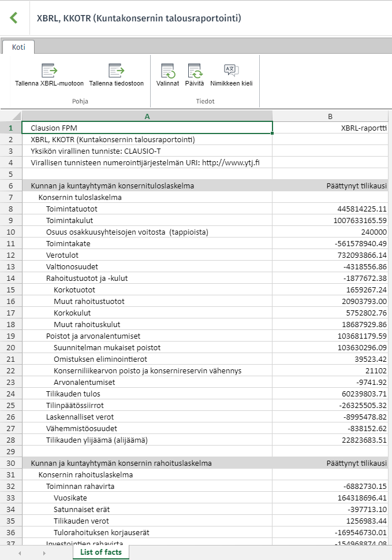Screen dimensions: 392x560
Task: Click 'Tilikauden ylijäämä (alijäämä)' label
Action: (96, 440)
